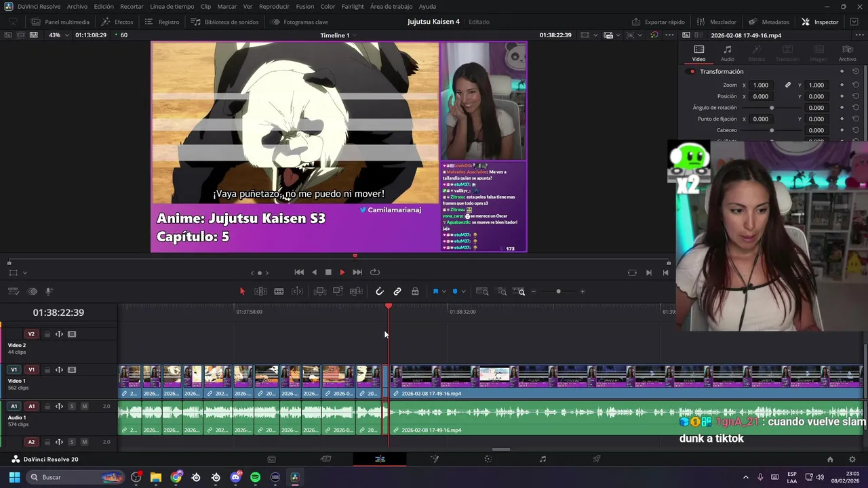Click the Replace clip icon
Viewport: 868px width, 488px height.
pyautogui.click(x=356, y=291)
